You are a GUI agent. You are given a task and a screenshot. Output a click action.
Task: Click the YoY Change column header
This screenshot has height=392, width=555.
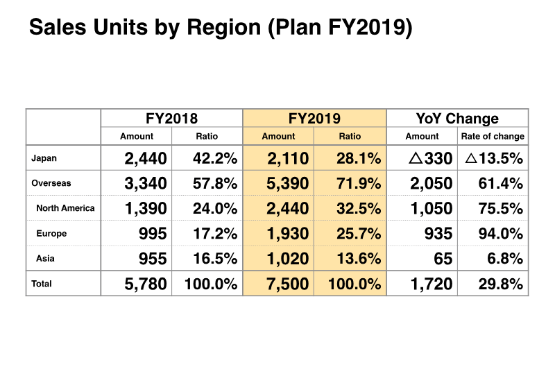(x=456, y=119)
